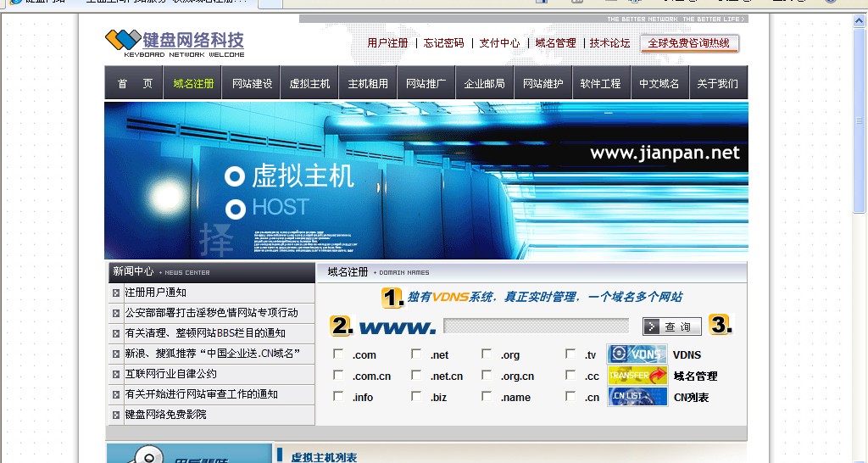
Task: Open the 企业邮局 navigation tab
Action: 484,83
